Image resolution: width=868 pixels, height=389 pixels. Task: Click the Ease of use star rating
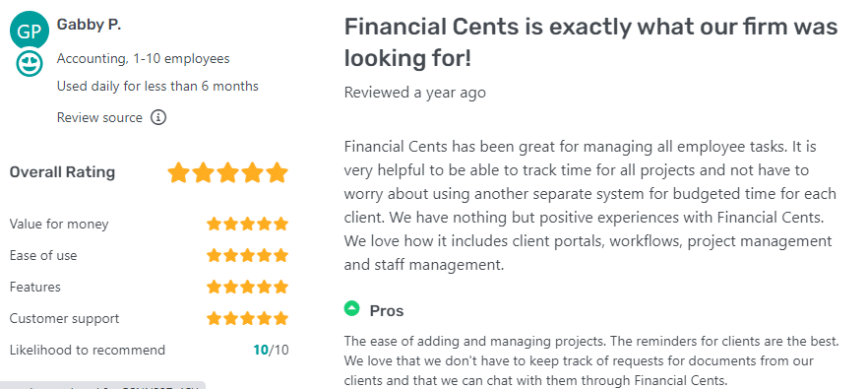coord(247,255)
